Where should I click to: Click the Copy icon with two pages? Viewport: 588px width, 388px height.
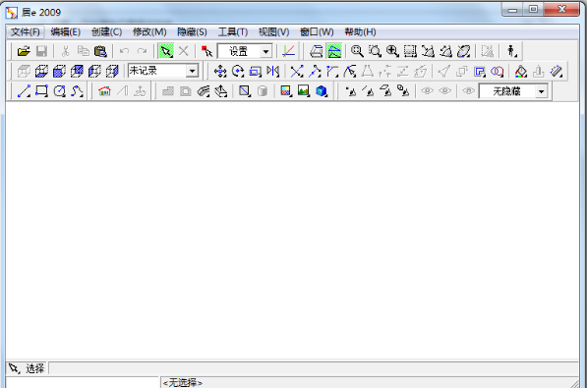84,51
